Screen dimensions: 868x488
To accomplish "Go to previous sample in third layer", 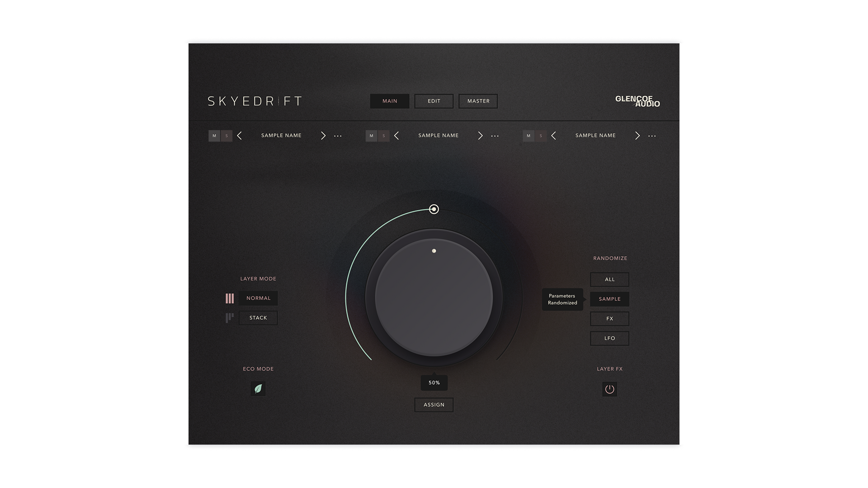I will 554,136.
